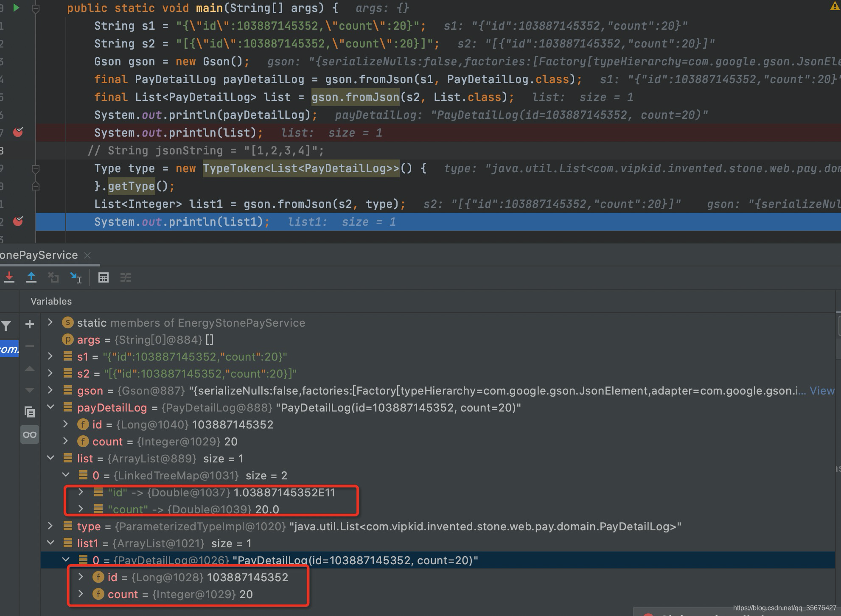
Task: Click the layout settings icon in the debug toolbar
Action: pyautogui.click(x=126, y=277)
